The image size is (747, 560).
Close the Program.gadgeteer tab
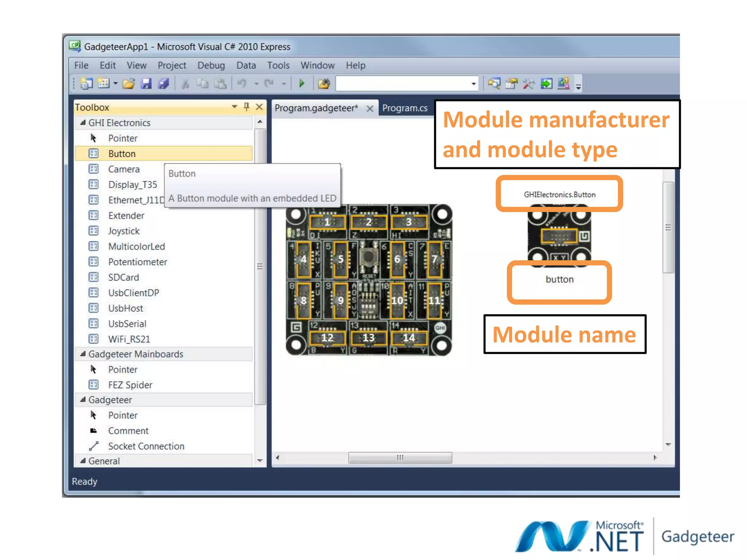370,109
